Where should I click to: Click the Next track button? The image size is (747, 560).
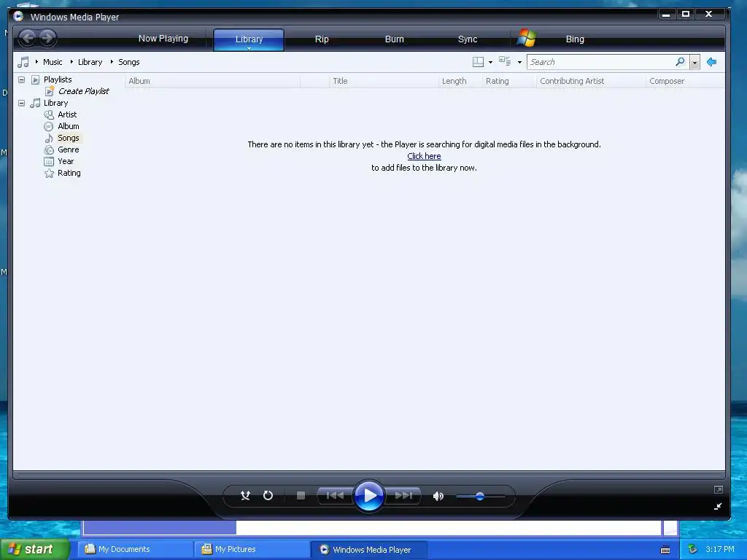coord(403,496)
